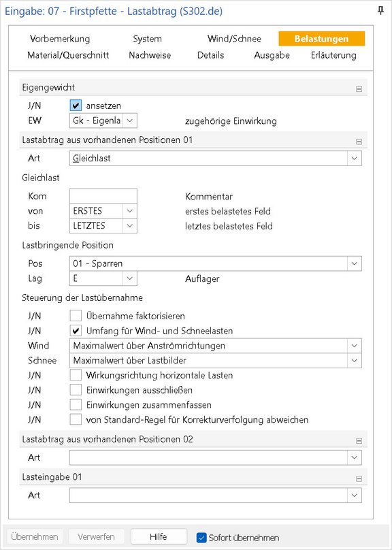Toggle Umfang für Wind- und Schneelasten

[76, 331]
